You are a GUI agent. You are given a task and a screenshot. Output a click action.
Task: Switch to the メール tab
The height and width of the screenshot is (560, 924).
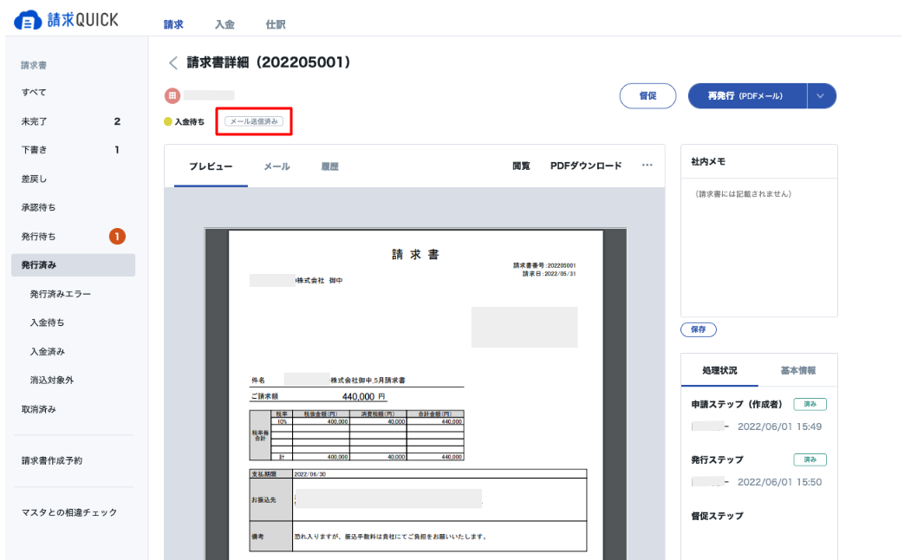277,166
